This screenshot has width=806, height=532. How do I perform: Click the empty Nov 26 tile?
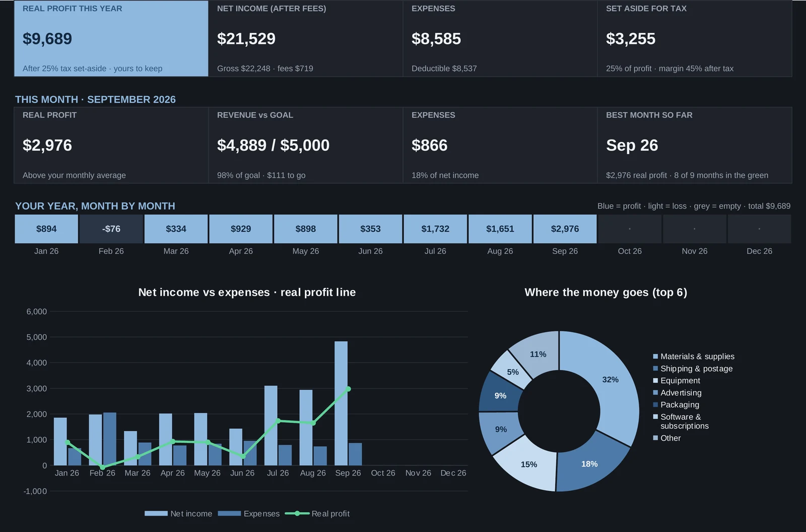coord(695,229)
